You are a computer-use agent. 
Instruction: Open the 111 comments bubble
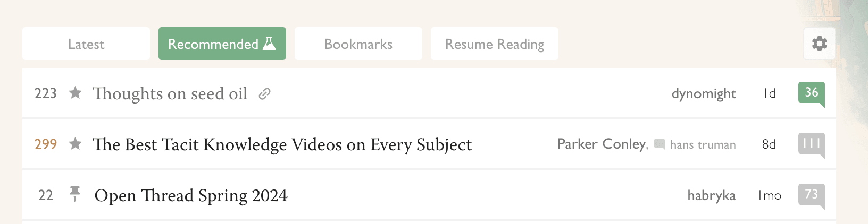(x=812, y=145)
